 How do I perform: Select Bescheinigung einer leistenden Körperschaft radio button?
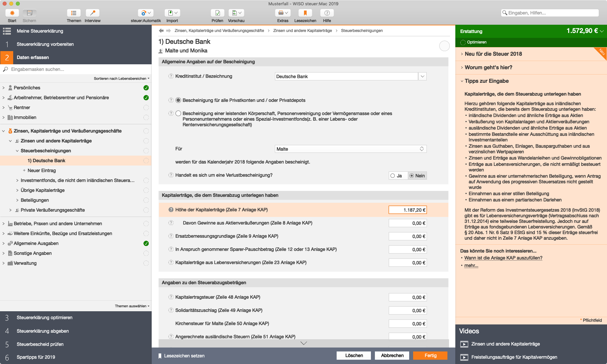point(178,113)
